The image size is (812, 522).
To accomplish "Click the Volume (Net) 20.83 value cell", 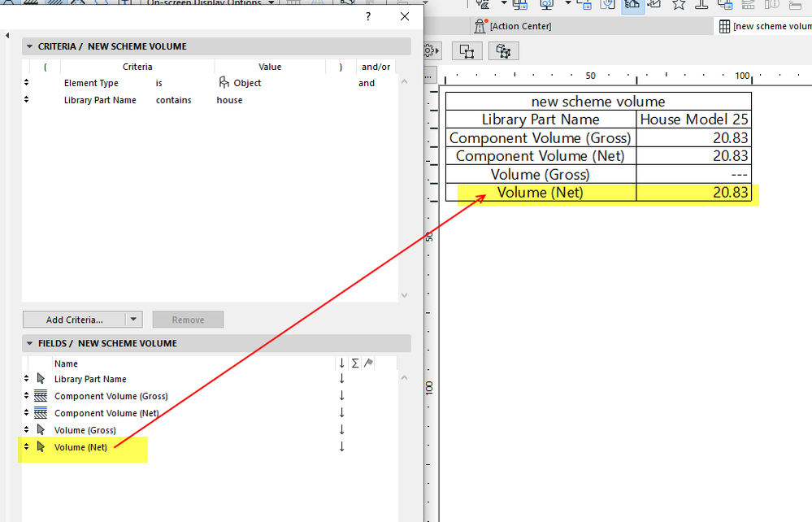I will pos(694,193).
